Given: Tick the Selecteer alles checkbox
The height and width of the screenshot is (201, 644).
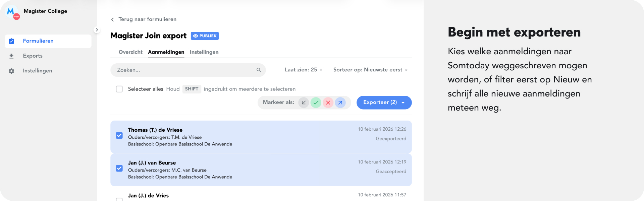Looking at the screenshot, I should [x=119, y=89].
